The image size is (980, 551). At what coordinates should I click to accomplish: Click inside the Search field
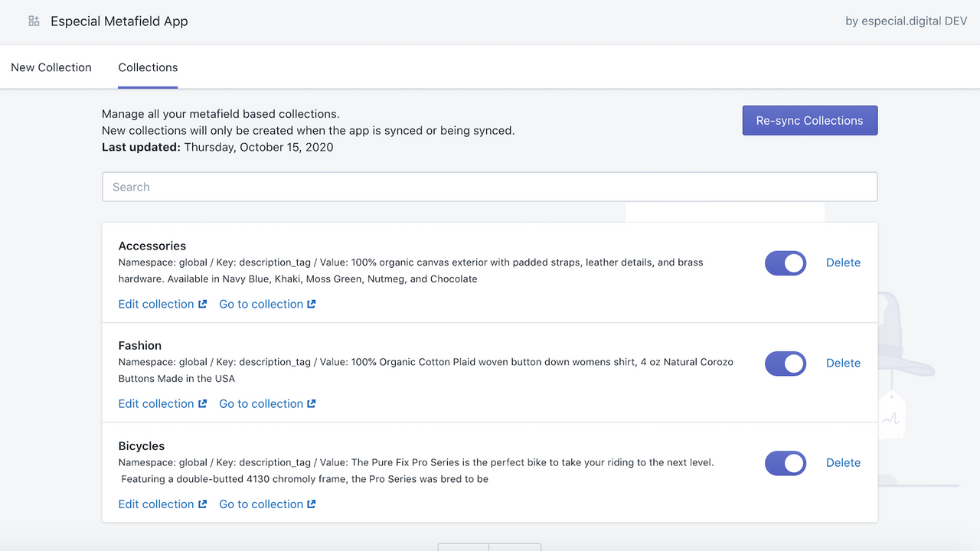[x=490, y=186]
